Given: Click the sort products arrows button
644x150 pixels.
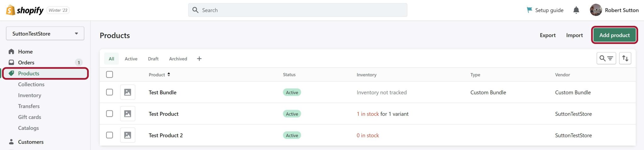Looking at the screenshot, I should coord(625,58).
